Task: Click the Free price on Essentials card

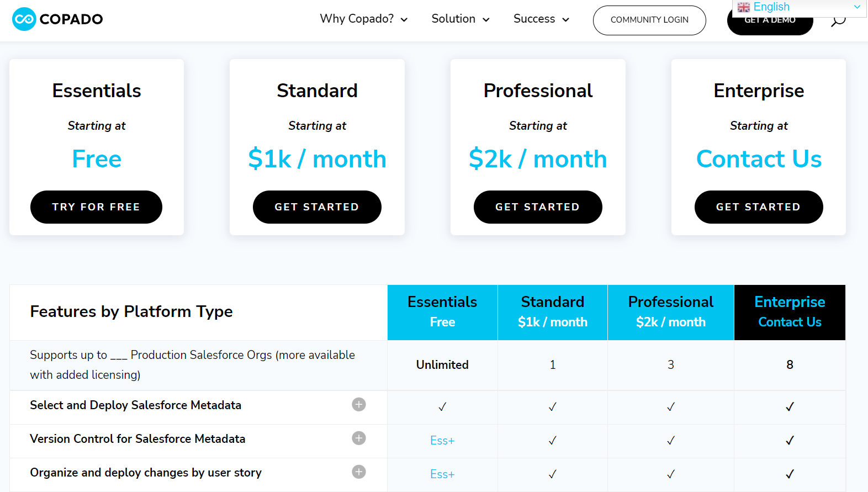Action: tap(97, 159)
